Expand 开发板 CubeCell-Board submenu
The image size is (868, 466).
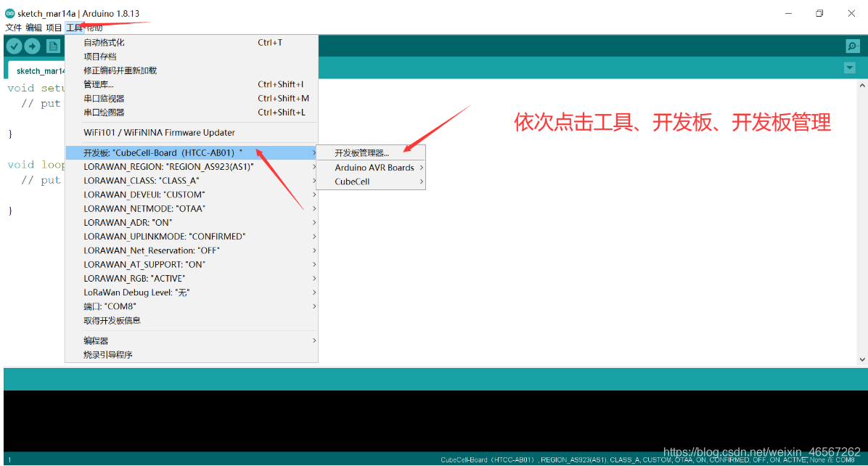192,152
